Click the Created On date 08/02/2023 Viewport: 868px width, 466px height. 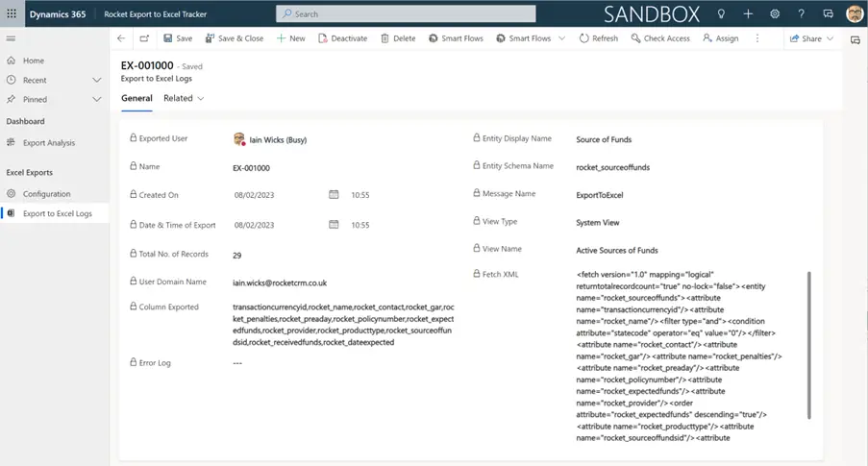coord(254,195)
